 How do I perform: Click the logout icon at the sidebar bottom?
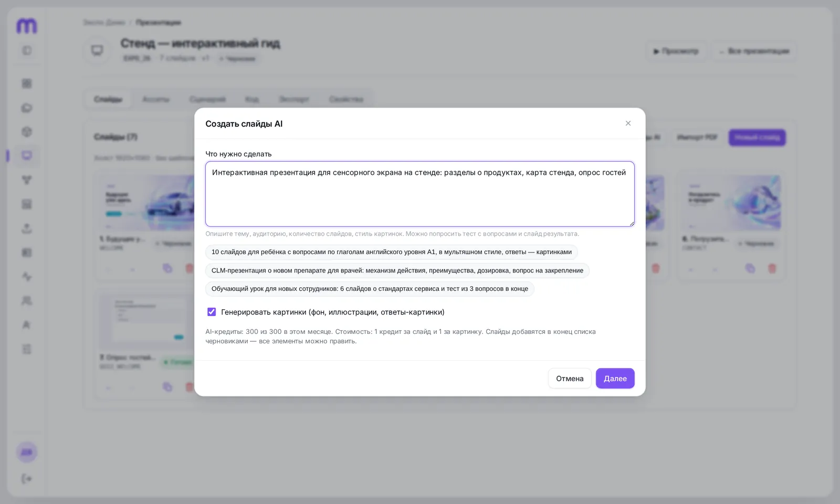click(x=27, y=478)
